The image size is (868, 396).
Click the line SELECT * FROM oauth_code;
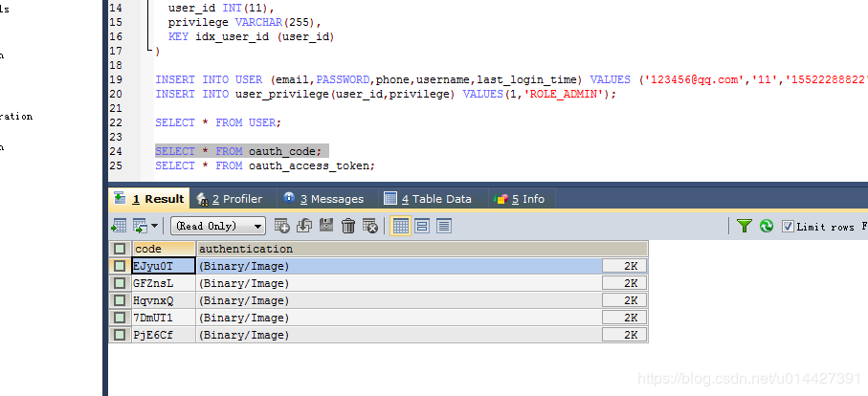238,151
